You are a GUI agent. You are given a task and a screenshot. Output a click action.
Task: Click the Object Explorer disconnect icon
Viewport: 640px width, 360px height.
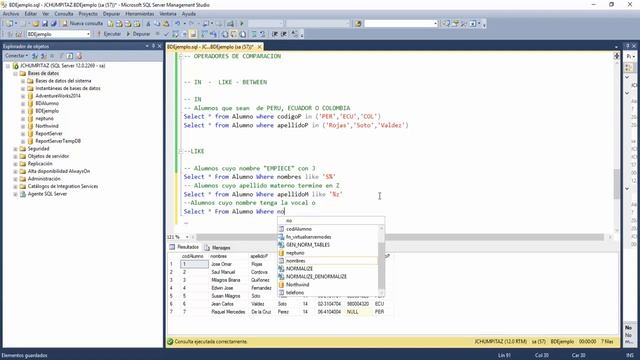(44, 56)
